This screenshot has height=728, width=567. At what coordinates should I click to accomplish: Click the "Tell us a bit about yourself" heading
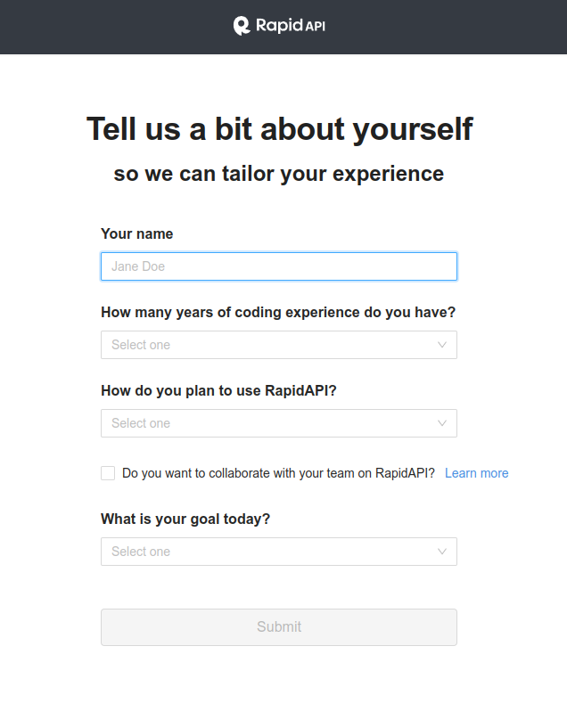[x=279, y=129]
